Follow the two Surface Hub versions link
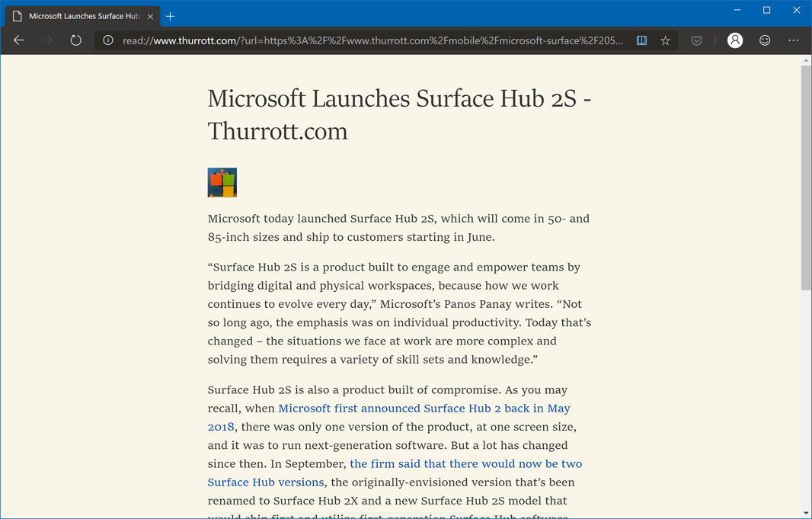This screenshot has height=519, width=812. tap(465, 464)
